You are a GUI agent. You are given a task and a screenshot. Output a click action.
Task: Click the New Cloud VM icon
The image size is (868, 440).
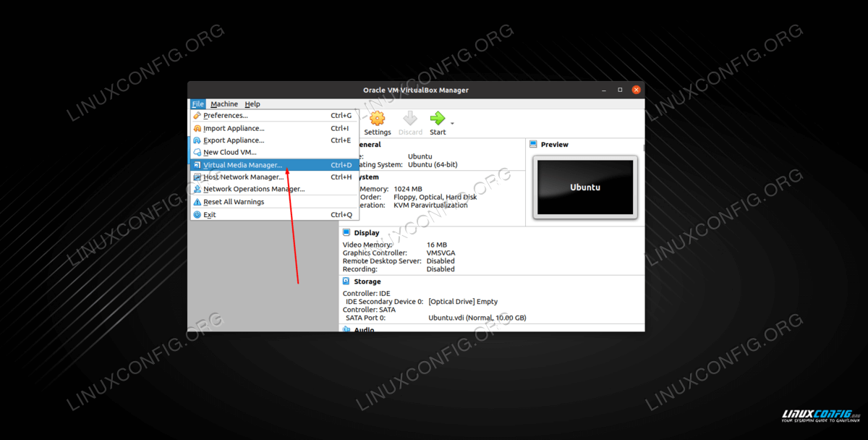197,153
